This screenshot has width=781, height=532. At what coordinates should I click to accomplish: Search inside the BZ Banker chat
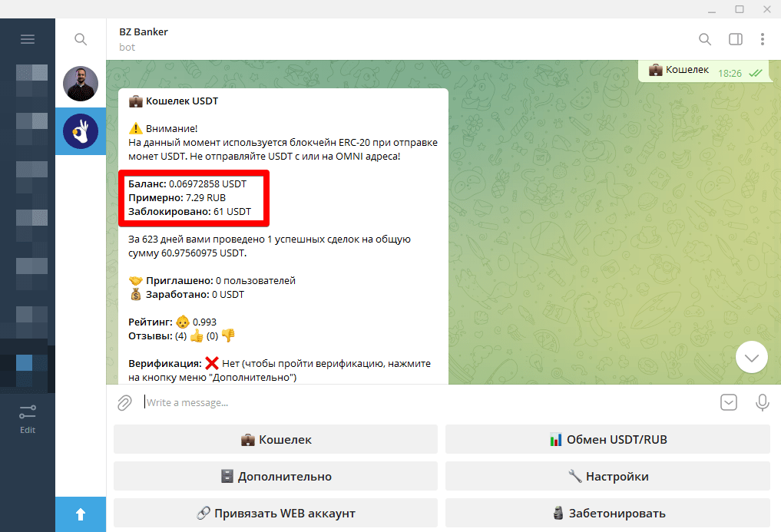click(705, 39)
